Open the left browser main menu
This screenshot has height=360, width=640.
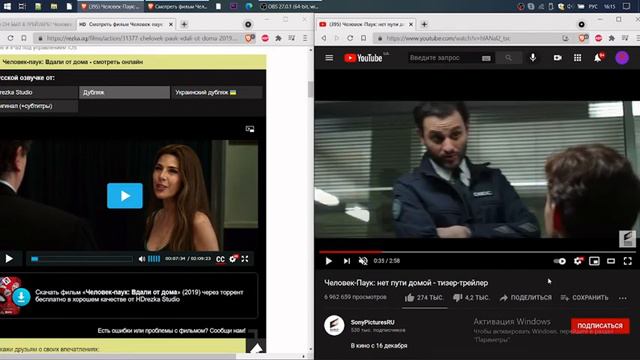click(305, 38)
